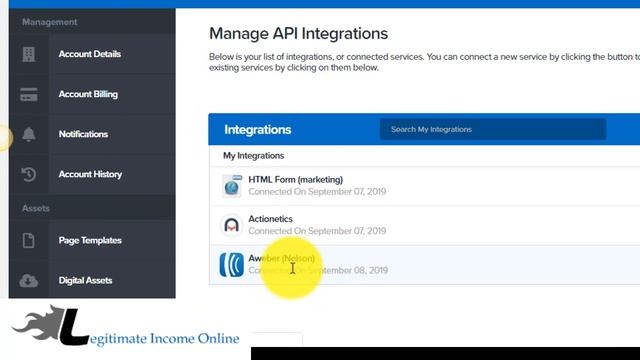Screen dimensions: 640x360
Task: Click the Manage API Integrations heading
Action: pyautogui.click(x=298, y=33)
